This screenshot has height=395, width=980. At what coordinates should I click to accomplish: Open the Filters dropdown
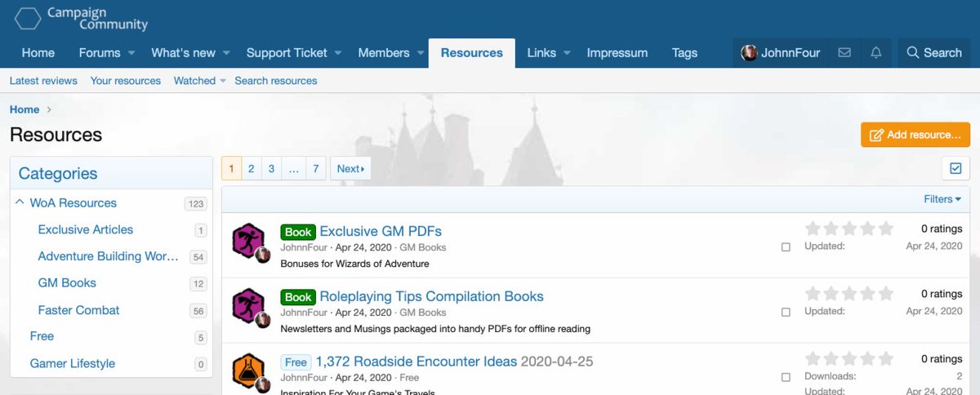pos(942,199)
